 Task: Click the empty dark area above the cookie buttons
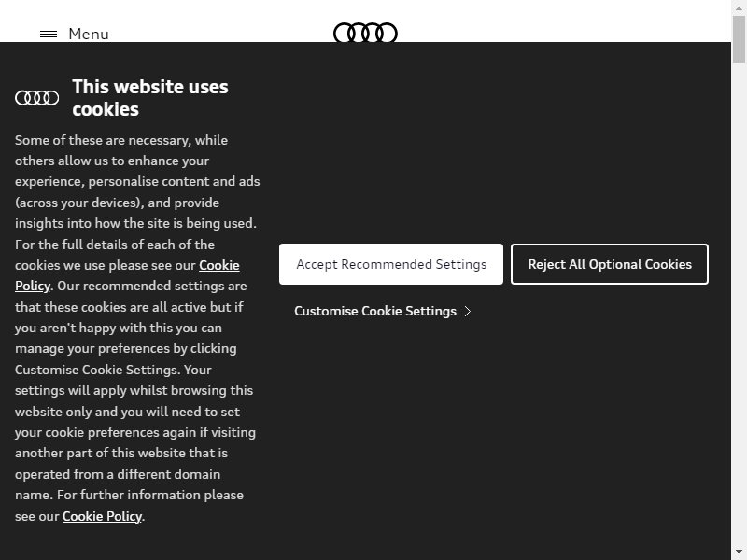pyautogui.click(x=494, y=143)
